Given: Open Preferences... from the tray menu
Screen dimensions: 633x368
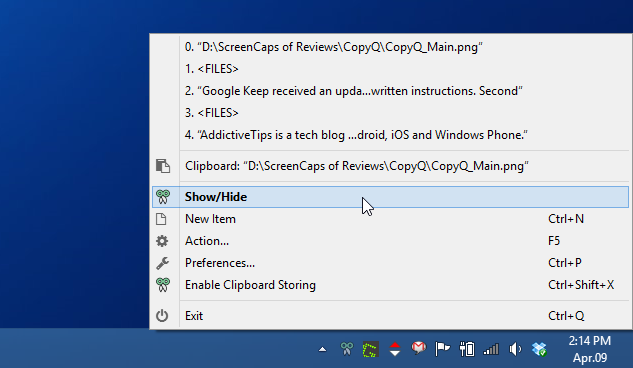Looking at the screenshot, I should 390,263.
